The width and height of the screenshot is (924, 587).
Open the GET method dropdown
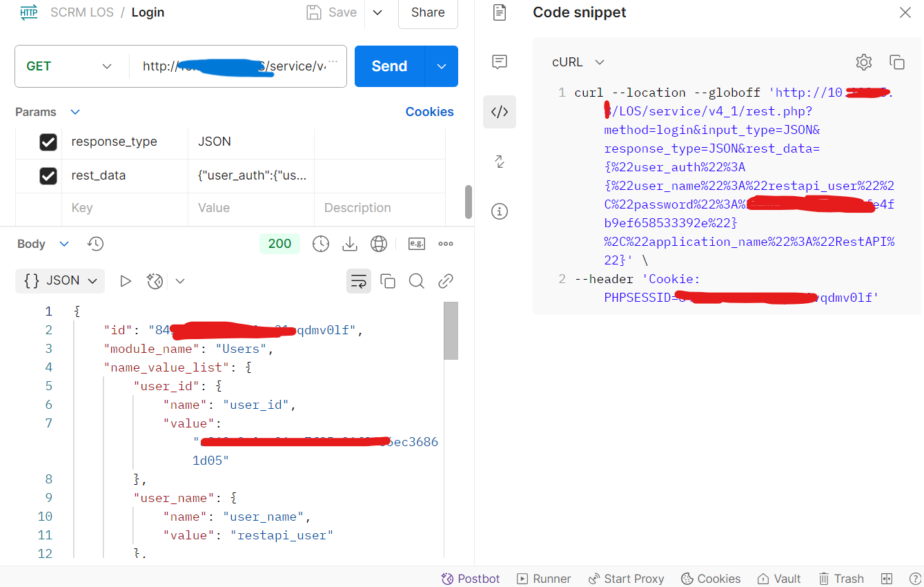pyautogui.click(x=69, y=66)
